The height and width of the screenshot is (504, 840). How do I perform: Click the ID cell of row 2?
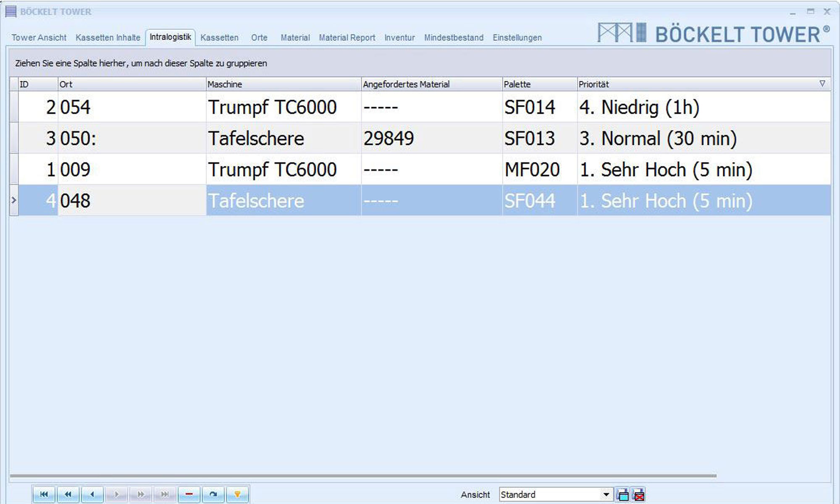click(38, 107)
